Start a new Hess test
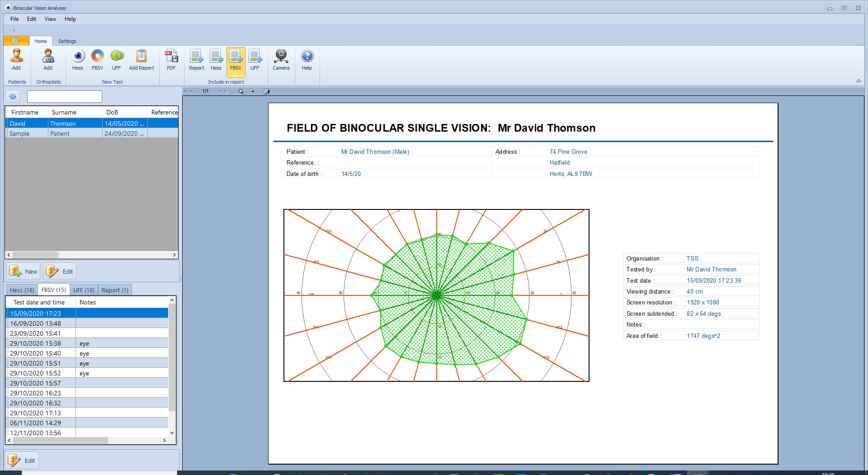Image resolution: width=868 pixels, height=475 pixels. click(78, 60)
